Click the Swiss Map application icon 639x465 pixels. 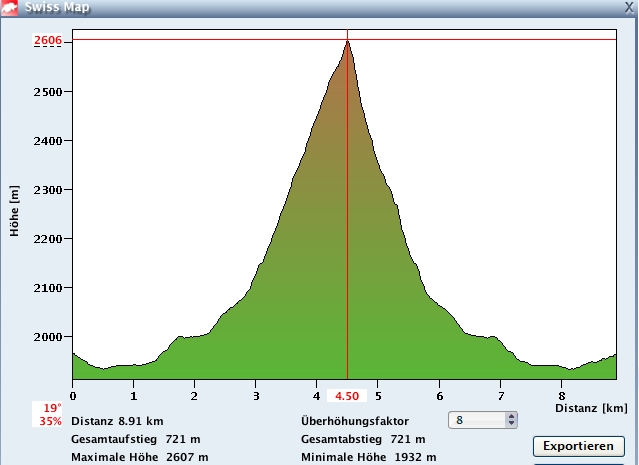coord(10,7)
